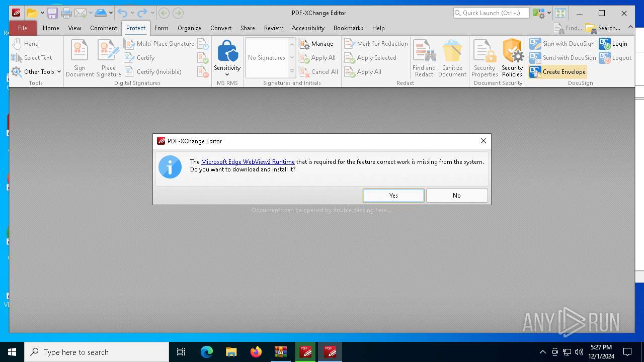Open the Share ribbon tab
Viewport: 644px width, 362px height.
click(248, 28)
